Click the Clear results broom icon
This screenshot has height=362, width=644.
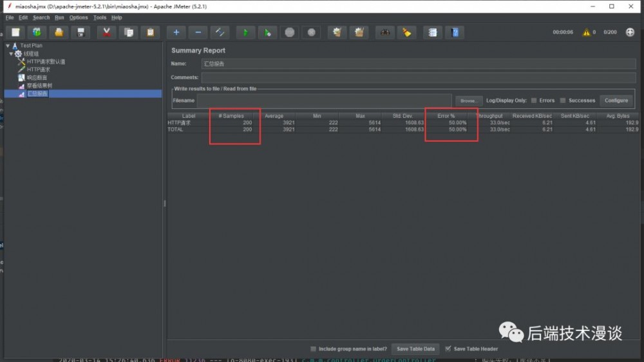(337, 32)
